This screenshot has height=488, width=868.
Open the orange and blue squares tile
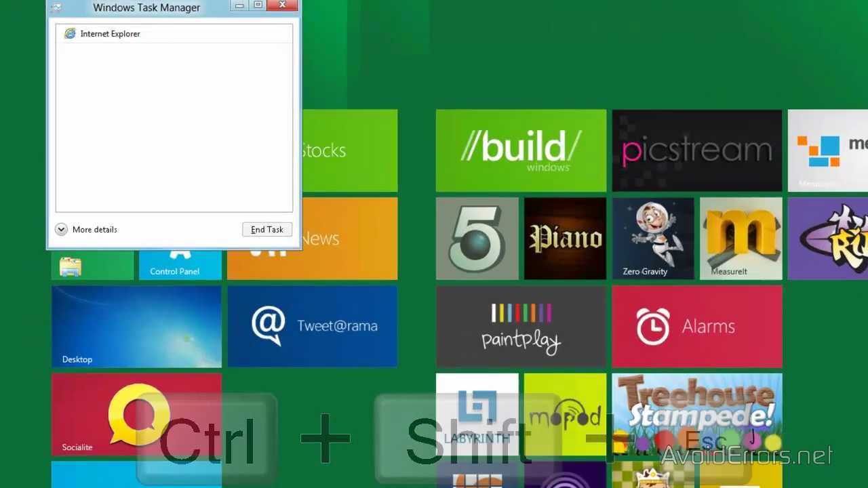click(828, 150)
